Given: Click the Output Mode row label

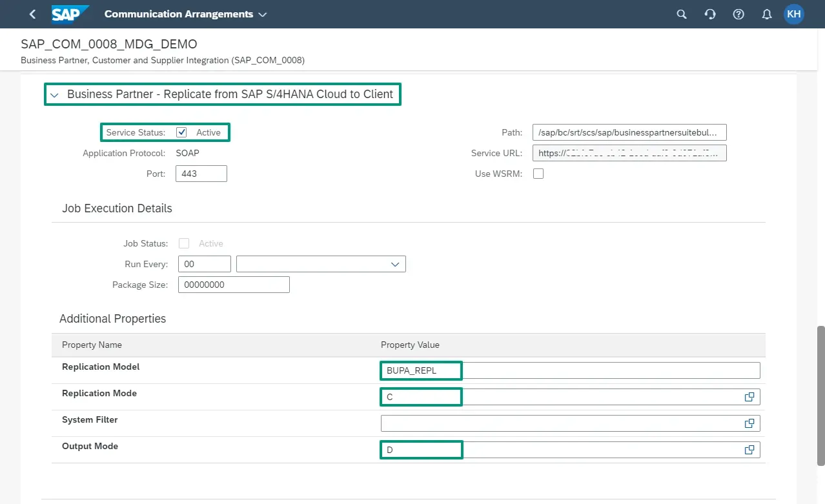Looking at the screenshot, I should tap(90, 446).
